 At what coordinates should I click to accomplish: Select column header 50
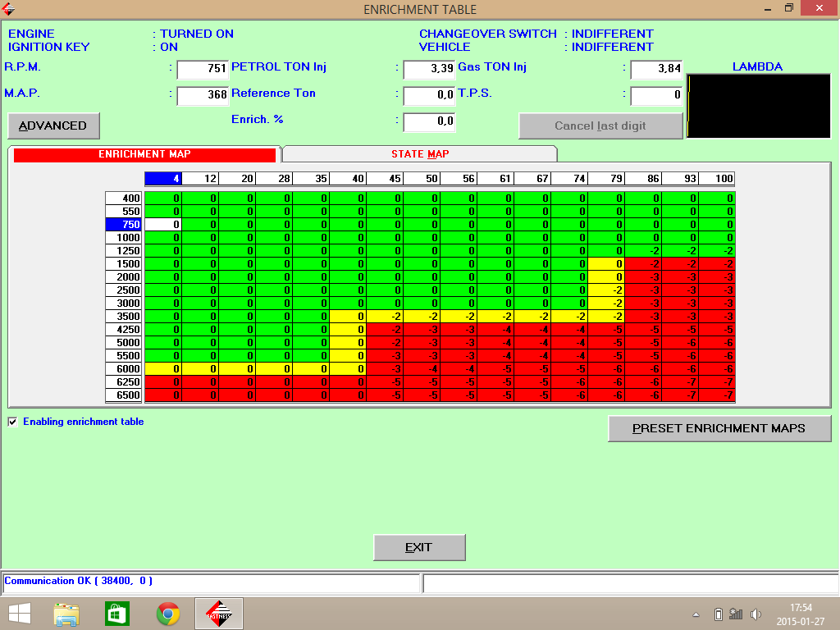pos(422,178)
